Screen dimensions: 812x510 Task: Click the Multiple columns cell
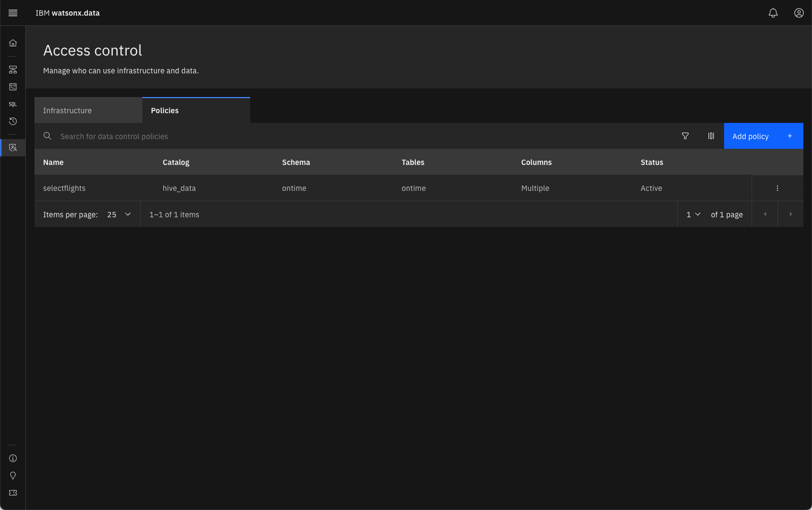coord(535,188)
